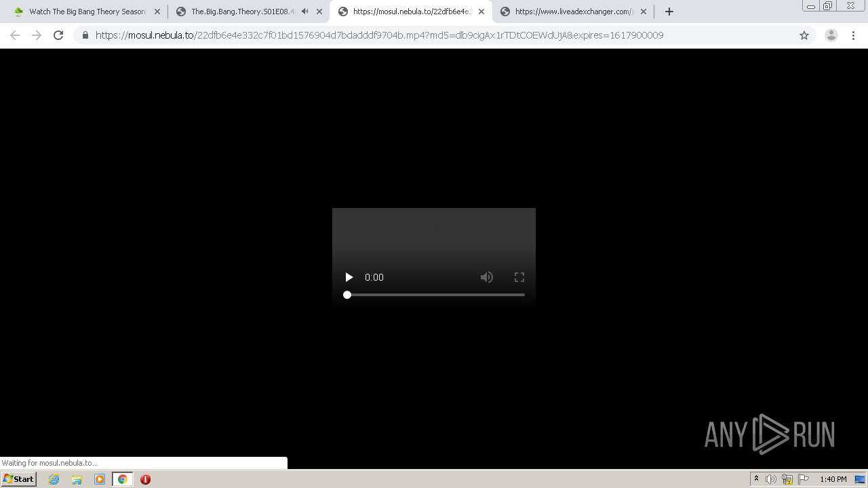
Task: Select Chrome in the taskbar
Action: [123, 479]
